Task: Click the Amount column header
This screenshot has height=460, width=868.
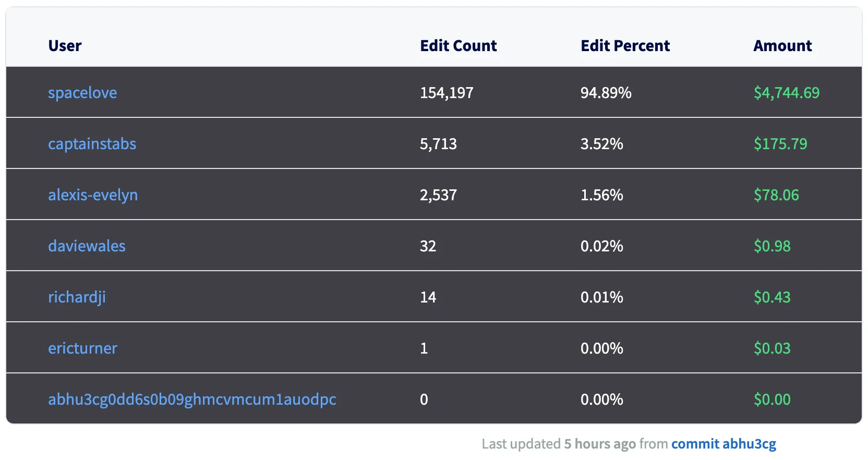Action: 782,46
